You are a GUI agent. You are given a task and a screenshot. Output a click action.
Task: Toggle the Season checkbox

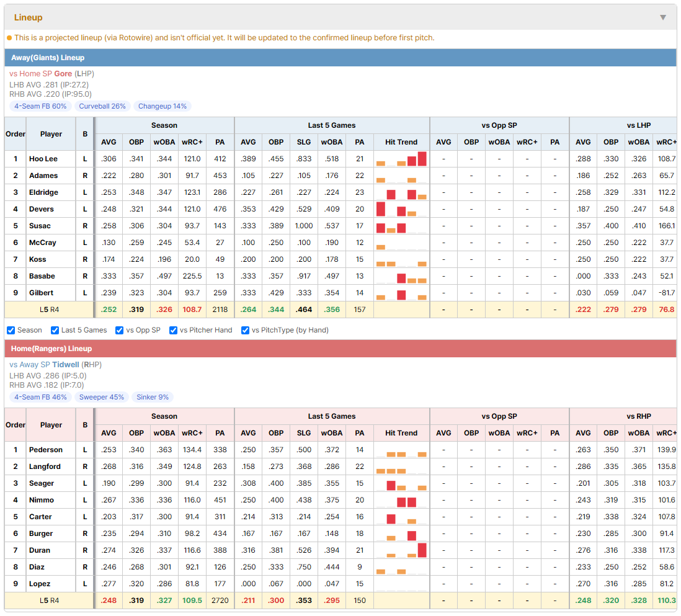pyautogui.click(x=11, y=330)
